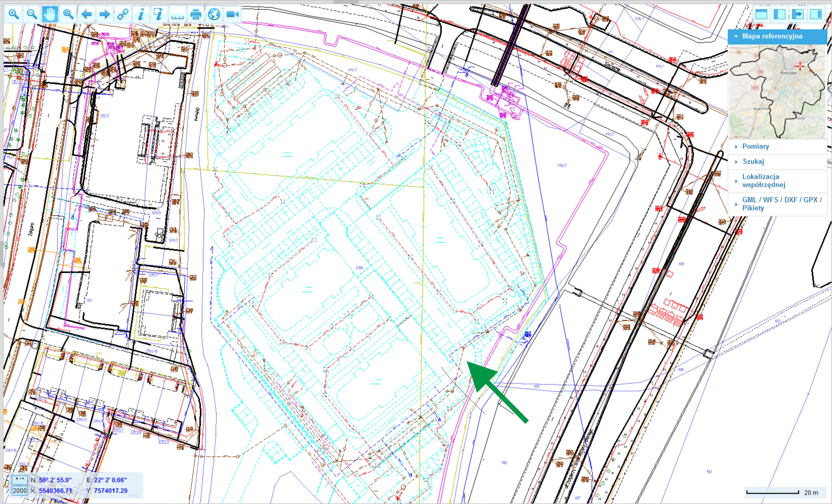Go to next map view with right arrow
Image resolution: width=832 pixels, height=504 pixels.
point(105,14)
